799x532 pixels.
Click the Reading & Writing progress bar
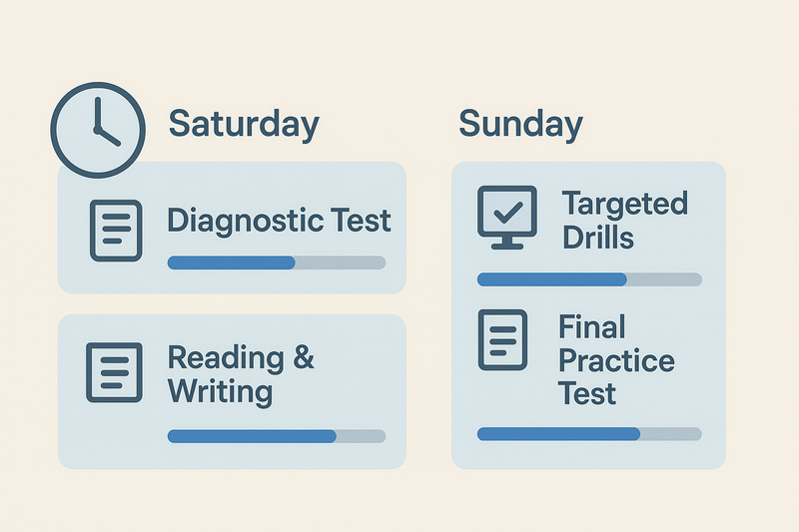click(277, 436)
